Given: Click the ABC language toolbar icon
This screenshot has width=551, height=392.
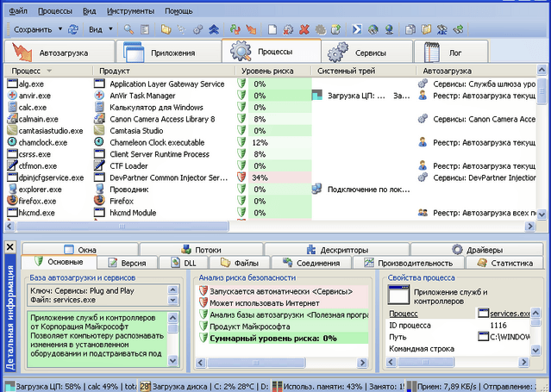Looking at the screenshot, I should (x=442, y=29).
